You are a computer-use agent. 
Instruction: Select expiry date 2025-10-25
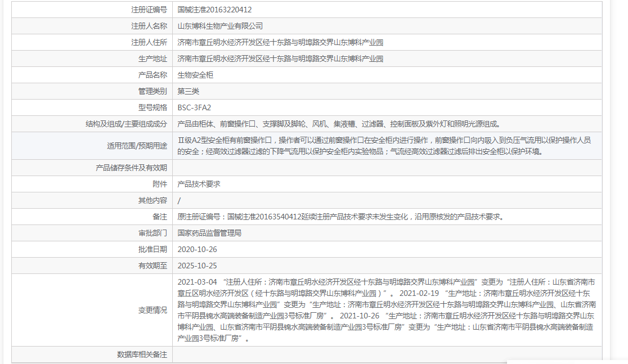click(197, 266)
